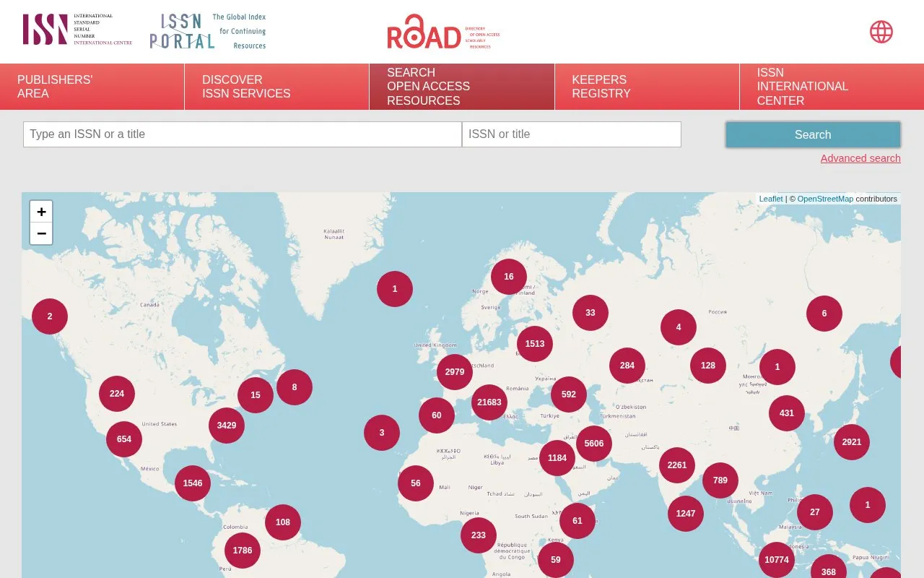Open the 1184 cluster marker

[x=557, y=458]
